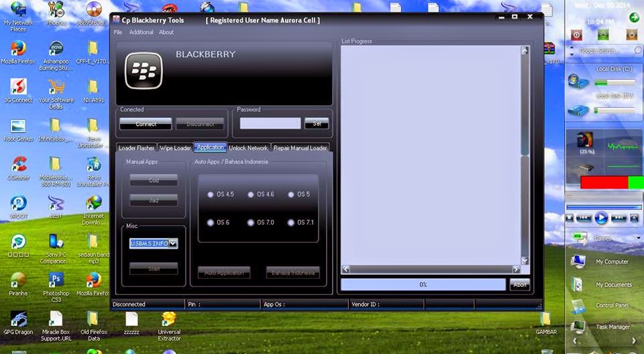This screenshot has height=354, width=644.
Task: Open Control Panel in sidebar
Action: 600,305
